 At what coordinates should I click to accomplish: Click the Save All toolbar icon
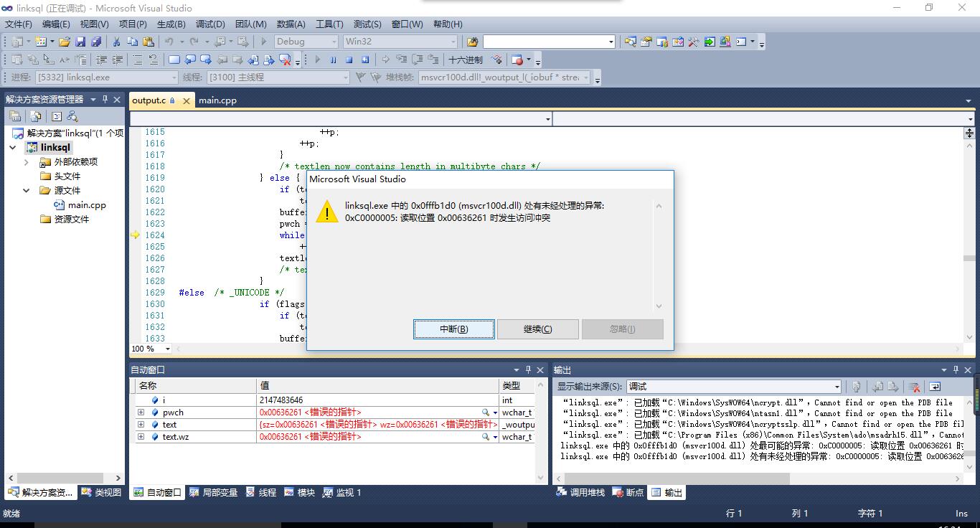[95, 42]
